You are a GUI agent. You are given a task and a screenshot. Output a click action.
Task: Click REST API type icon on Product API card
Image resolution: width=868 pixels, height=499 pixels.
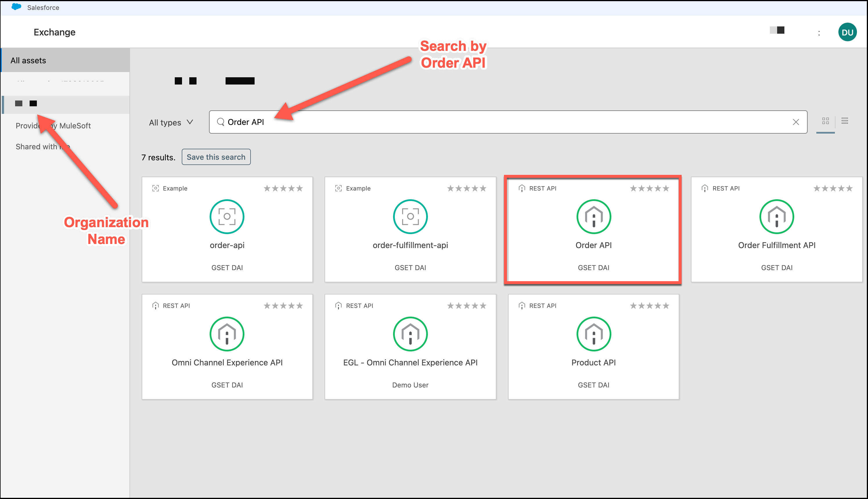[522, 305]
